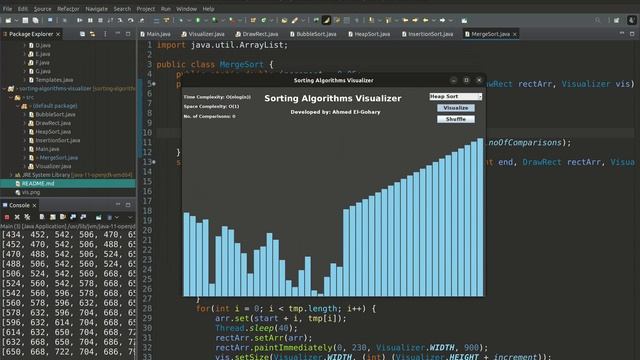Open the New file icon dropdown arrow
The image size is (640, 360).
pyautogui.click(x=16, y=20)
